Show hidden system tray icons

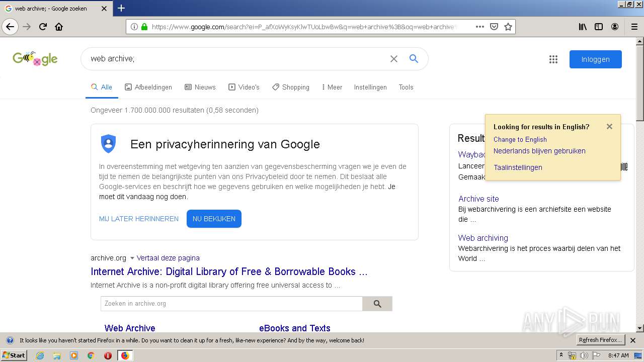coord(561,355)
